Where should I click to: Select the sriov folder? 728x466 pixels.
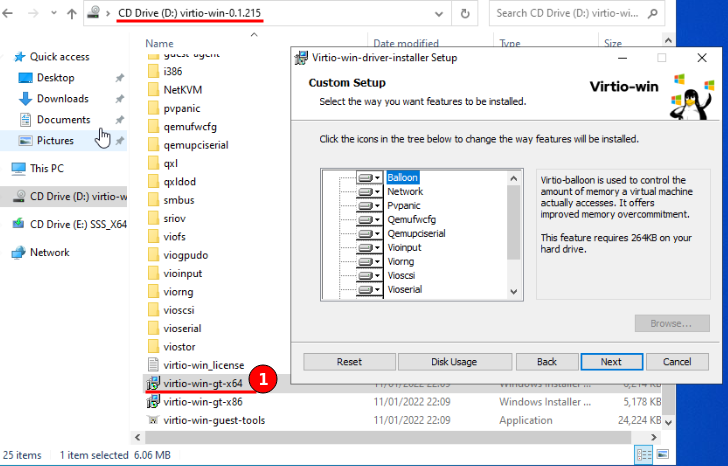point(175,218)
